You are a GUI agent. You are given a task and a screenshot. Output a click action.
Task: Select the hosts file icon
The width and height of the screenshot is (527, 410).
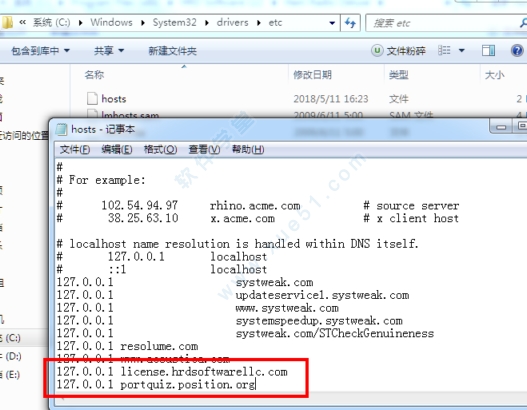(x=92, y=99)
